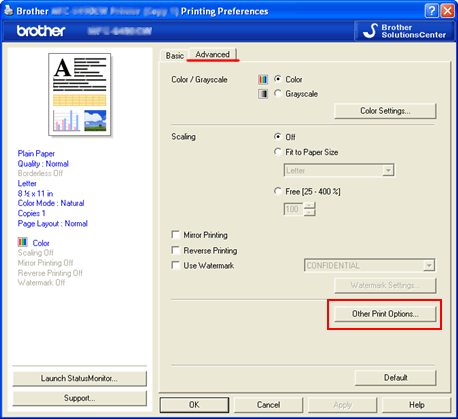458x419 pixels.
Task: Click the Plain Paper summary text
Action: [36, 154]
